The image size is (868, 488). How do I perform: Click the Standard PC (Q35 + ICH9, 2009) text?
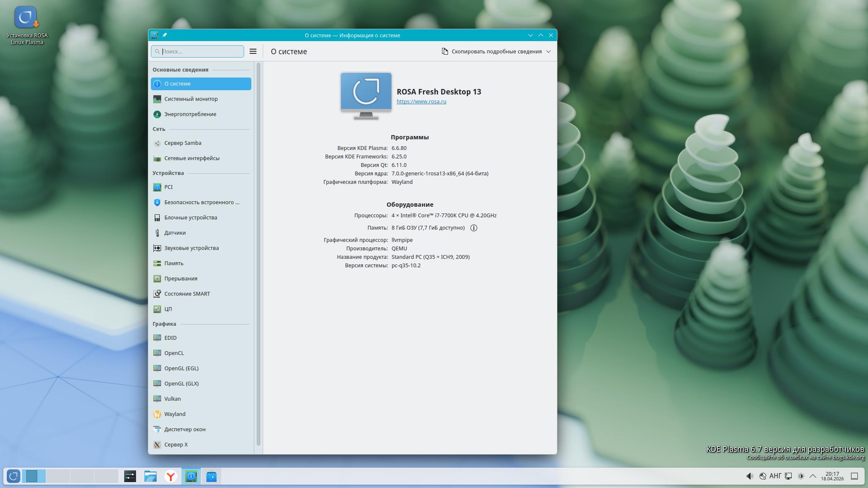(431, 257)
